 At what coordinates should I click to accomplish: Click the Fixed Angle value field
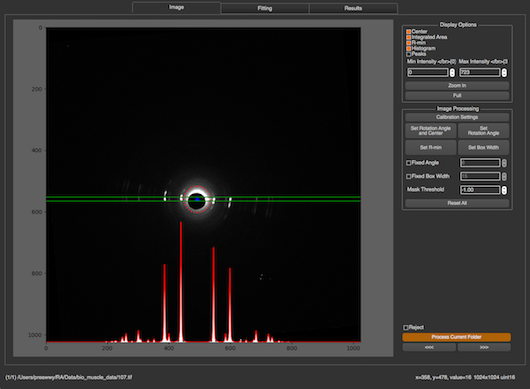tap(480, 163)
